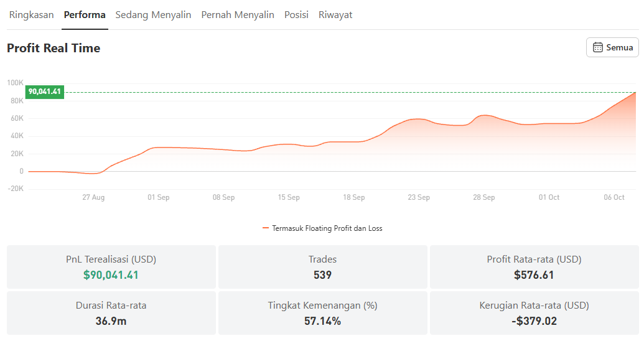The width and height of the screenshot is (644, 341).
Task: Click the Kerugian Rata-rata (USD) label
Action: 534,306
